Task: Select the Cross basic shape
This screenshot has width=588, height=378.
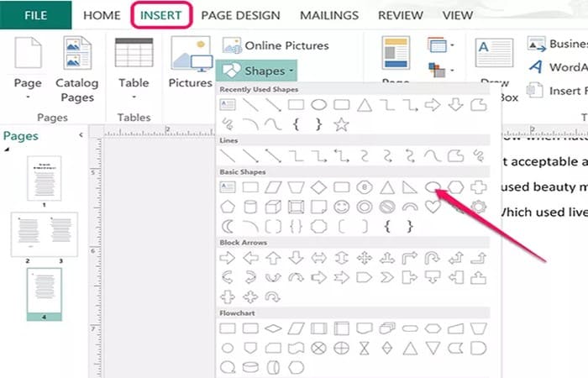Action: click(479, 187)
